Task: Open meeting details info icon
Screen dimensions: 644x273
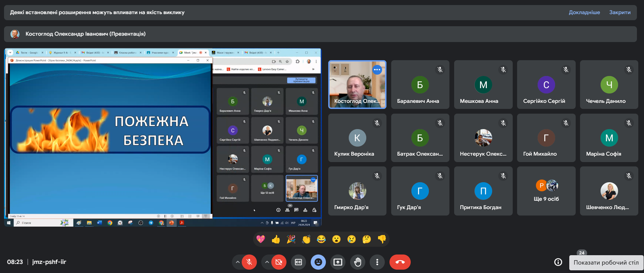Action: click(558, 262)
